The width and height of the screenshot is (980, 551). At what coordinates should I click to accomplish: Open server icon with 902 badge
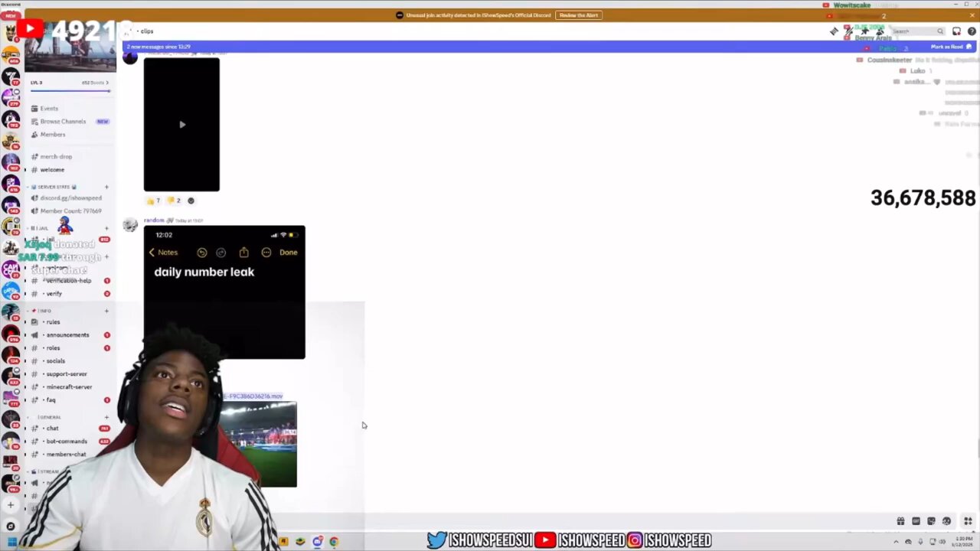coord(11,162)
